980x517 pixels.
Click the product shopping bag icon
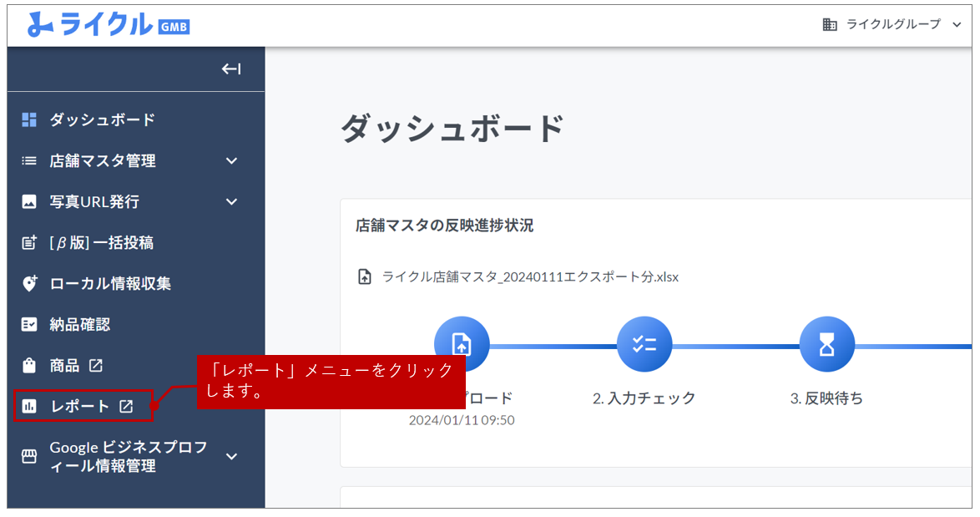[29, 365]
